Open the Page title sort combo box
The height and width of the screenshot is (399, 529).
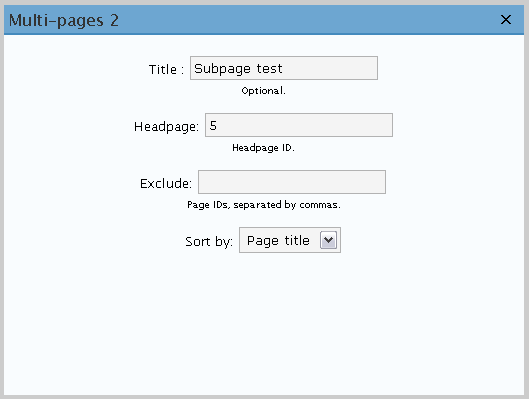[x=290, y=240]
